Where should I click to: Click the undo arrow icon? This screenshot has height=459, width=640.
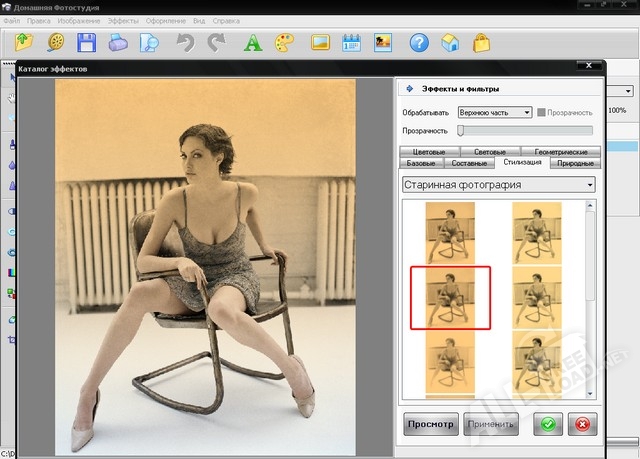pos(184,42)
